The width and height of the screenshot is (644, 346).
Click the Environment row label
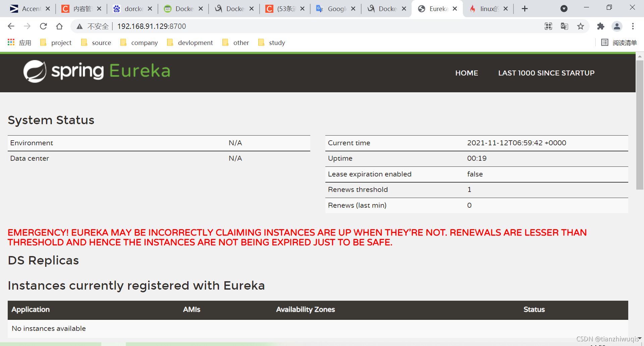tap(32, 143)
